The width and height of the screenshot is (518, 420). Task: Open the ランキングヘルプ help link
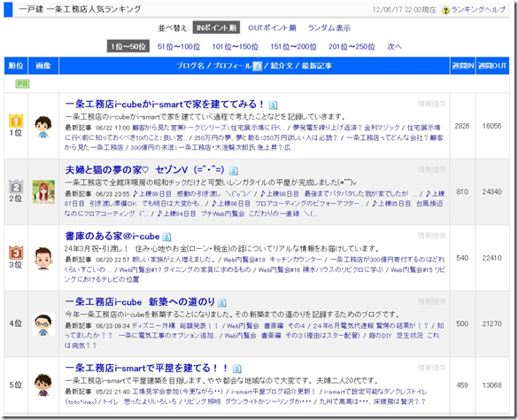coord(478,10)
